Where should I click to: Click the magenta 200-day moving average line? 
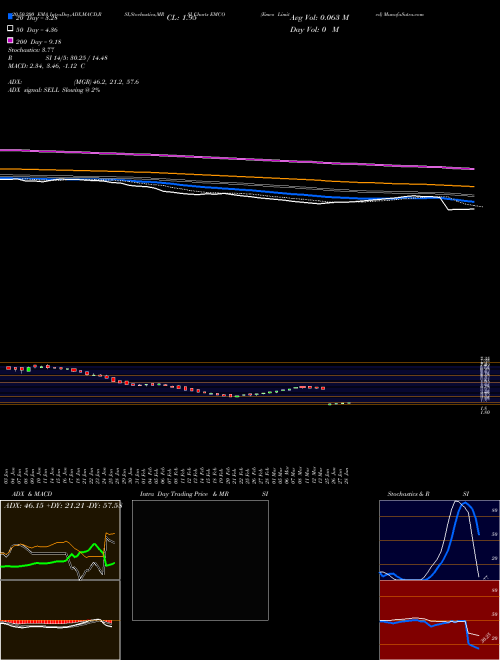point(237,159)
